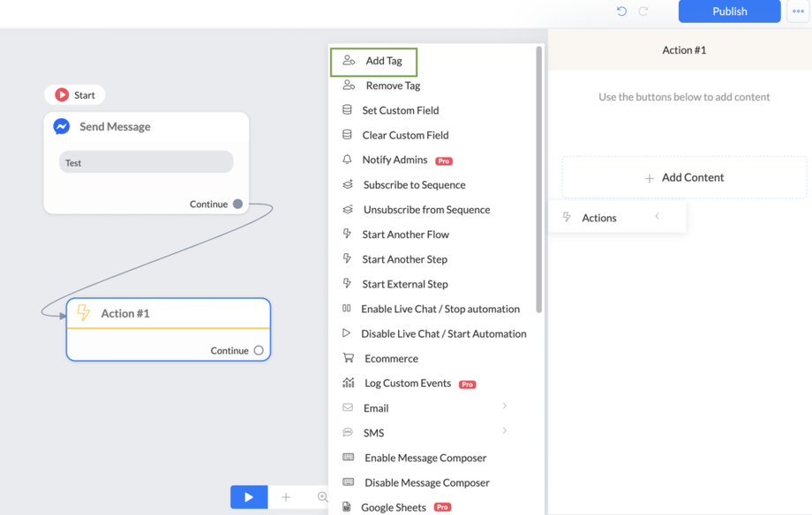Click the Add Content button

coord(684,177)
